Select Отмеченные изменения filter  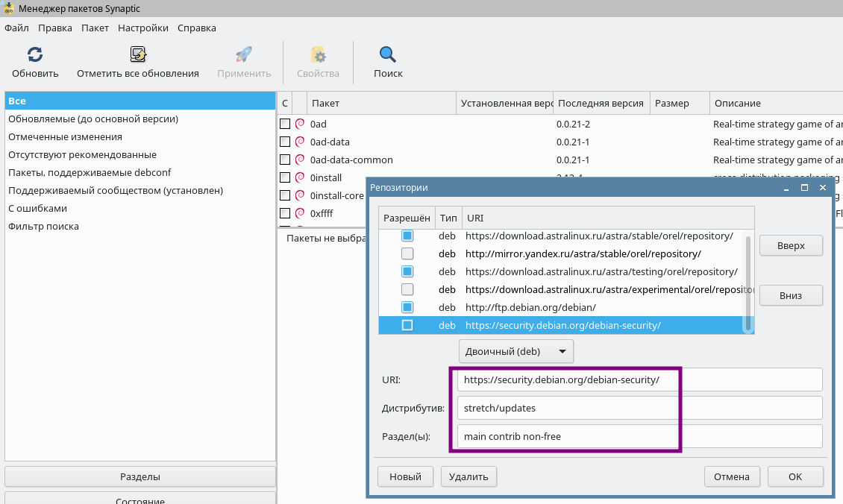pyautogui.click(x=140, y=136)
